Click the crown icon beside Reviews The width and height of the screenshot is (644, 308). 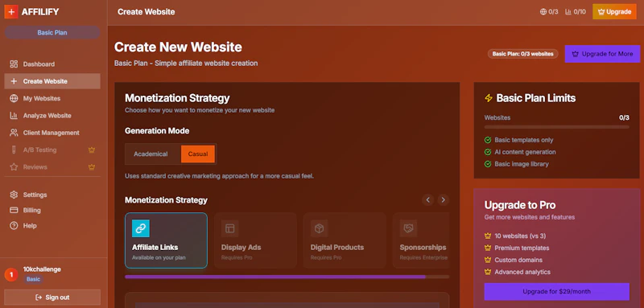click(92, 167)
